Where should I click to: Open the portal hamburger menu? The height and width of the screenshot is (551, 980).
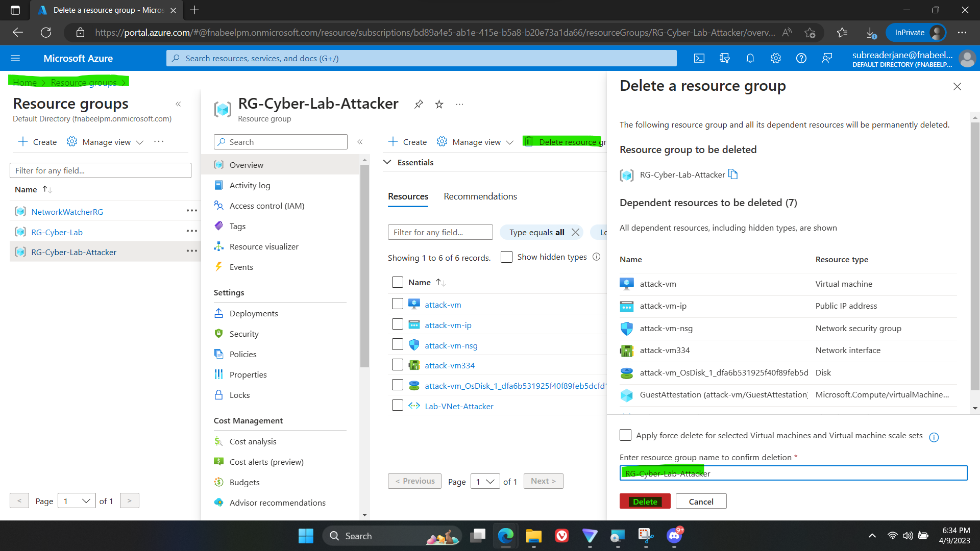15,59
